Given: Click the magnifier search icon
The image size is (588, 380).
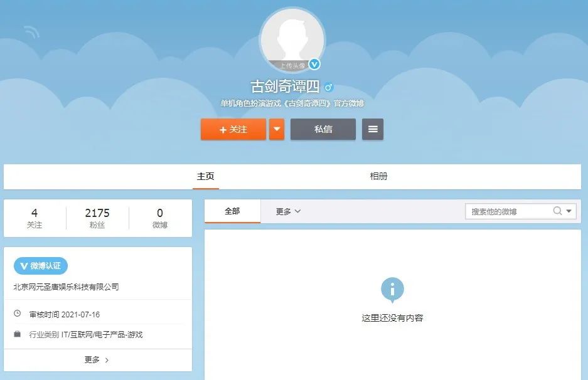Looking at the screenshot, I should pyautogui.click(x=558, y=211).
